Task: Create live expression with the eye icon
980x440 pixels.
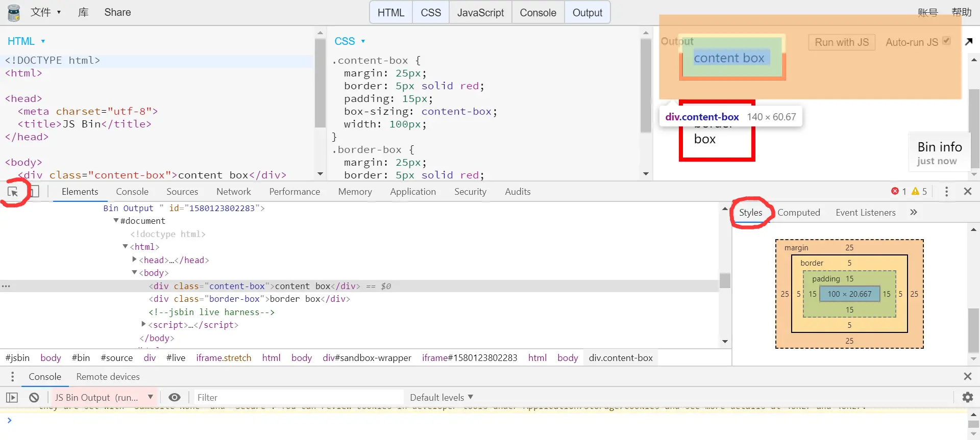Action: pyautogui.click(x=175, y=398)
